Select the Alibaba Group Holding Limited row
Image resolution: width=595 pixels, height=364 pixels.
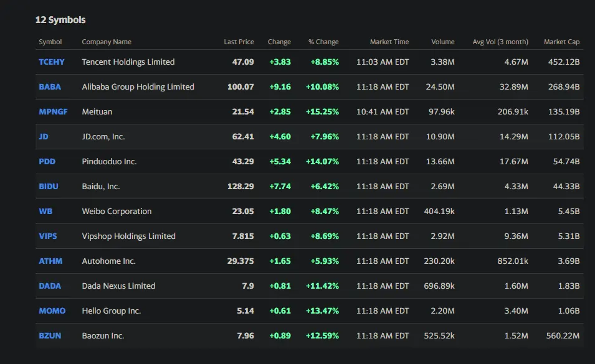pos(138,87)
